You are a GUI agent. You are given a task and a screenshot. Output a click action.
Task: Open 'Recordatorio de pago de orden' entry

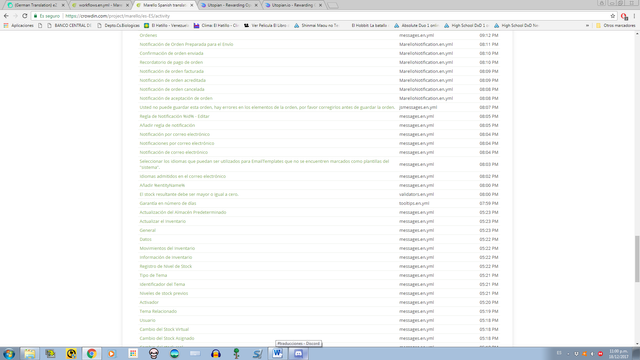point(171,62)
